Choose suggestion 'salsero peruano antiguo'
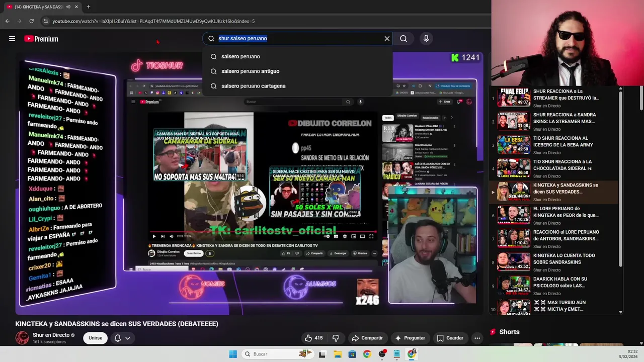This screenshot has width=644, height=362. point(297,71)
